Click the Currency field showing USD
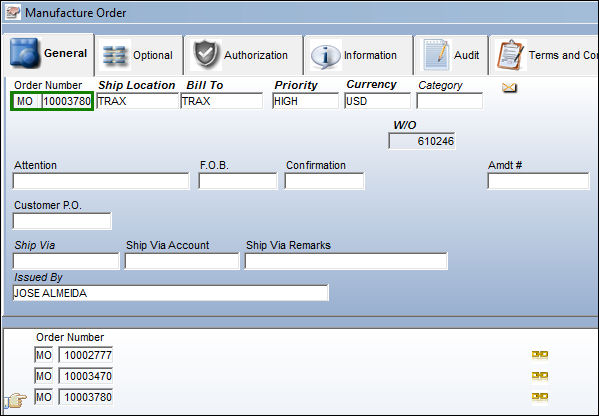Screen dimensions: 599x416 [x=377, y=101]
